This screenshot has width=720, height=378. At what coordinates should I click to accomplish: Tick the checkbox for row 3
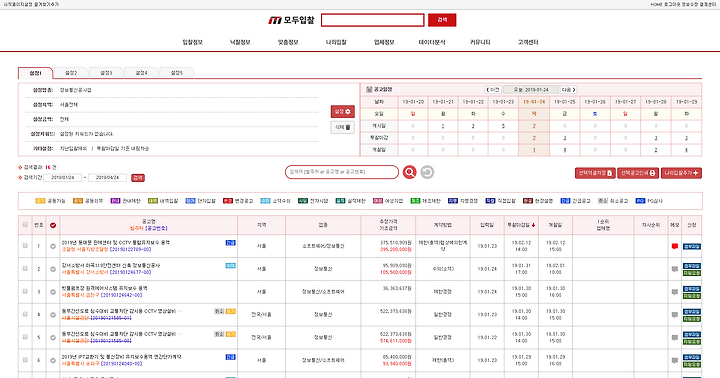pyautogui.click(x=25, y=292)
